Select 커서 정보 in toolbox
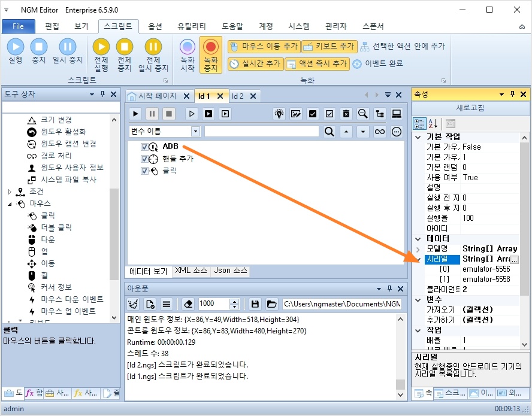Image resolution: width=532 pixels, height=416 pixels. pyautogui.click(x=56, y=287)
